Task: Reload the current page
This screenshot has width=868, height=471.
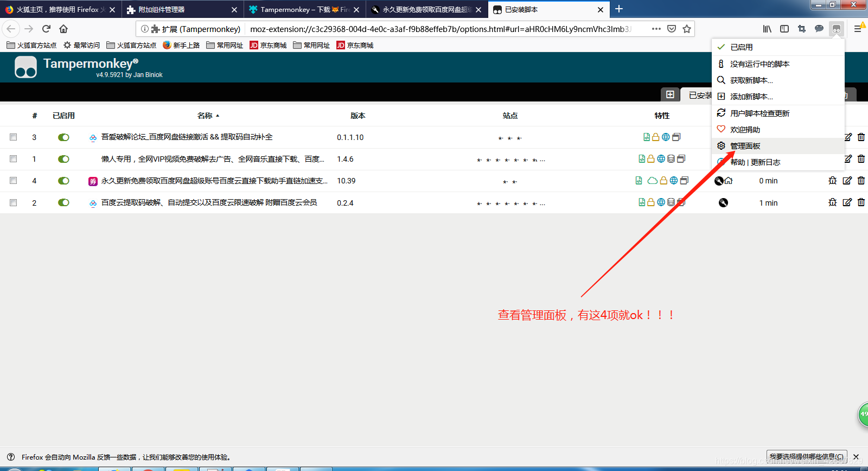Action: [46, 29]
